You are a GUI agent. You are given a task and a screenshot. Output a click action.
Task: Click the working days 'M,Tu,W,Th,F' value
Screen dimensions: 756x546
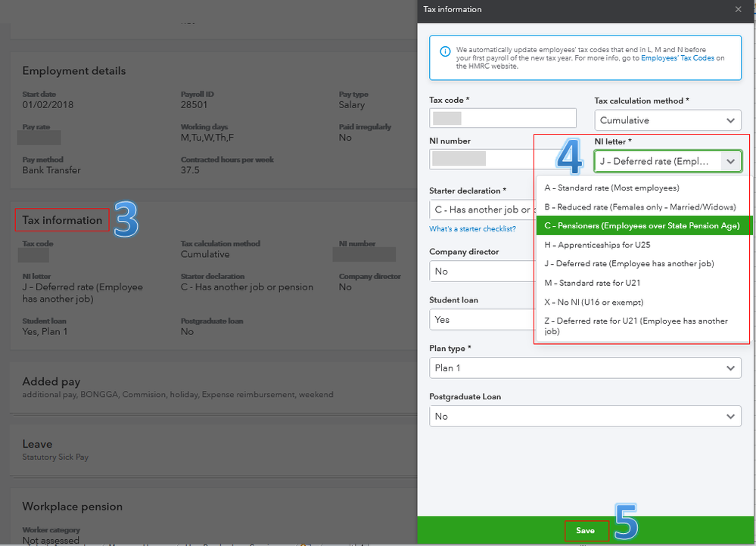point(207,138)
